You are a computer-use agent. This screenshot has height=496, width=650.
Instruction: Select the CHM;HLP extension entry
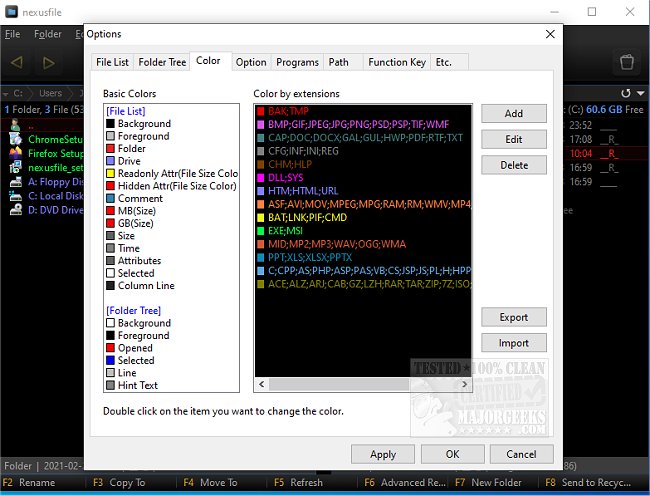point(363,164)
